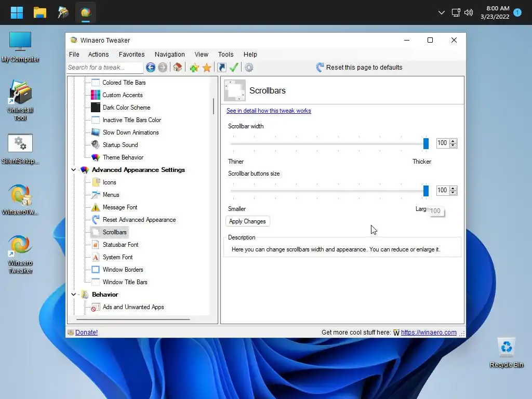The image size is (532, 399).
Task: Click the Search for a tweak field
Action: [x=105, y=67]
